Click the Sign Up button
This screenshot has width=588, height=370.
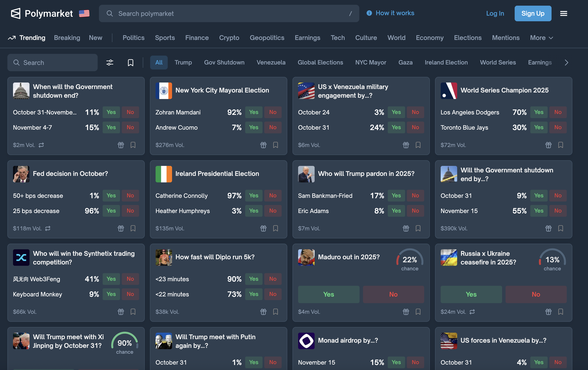coord(533,13)
